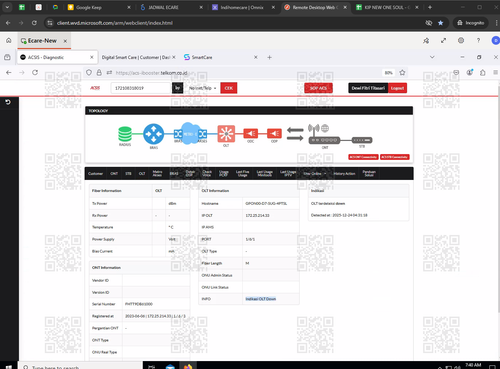Viewport: 500px width, 369px height.
Task: Open Remote Desktop settings gear
Action: [x=461, y=41]
